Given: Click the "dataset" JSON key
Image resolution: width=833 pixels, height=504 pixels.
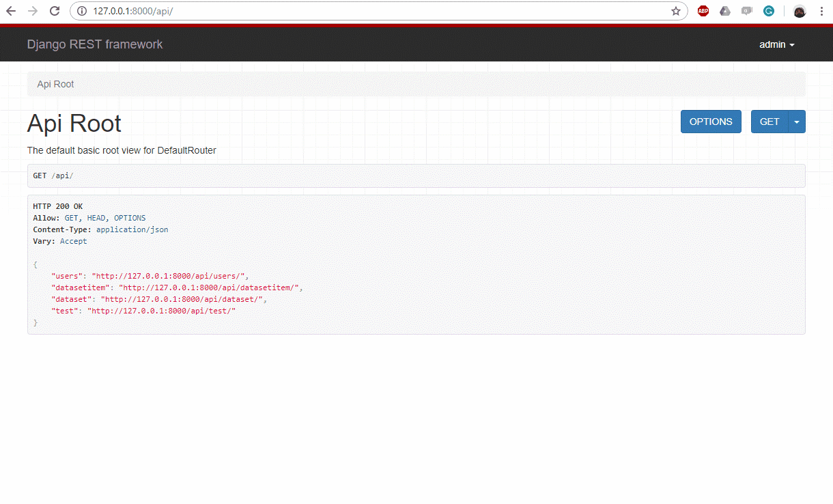Looking at the screenshot, I should pos(72,299).
